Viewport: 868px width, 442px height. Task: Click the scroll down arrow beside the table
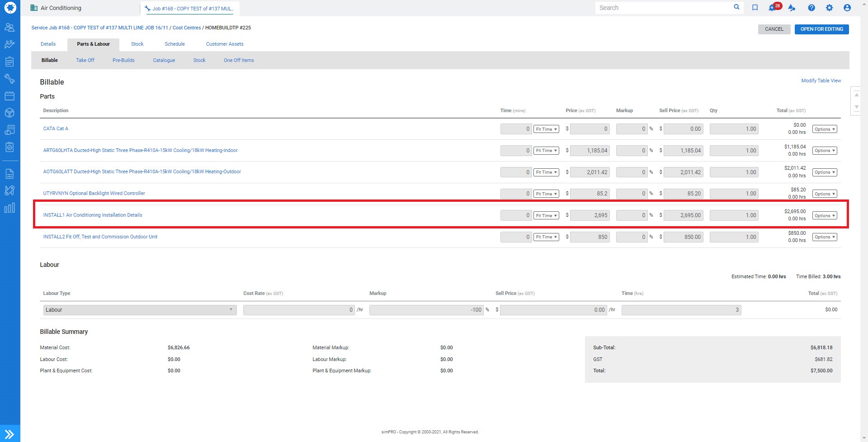(856, 107)
